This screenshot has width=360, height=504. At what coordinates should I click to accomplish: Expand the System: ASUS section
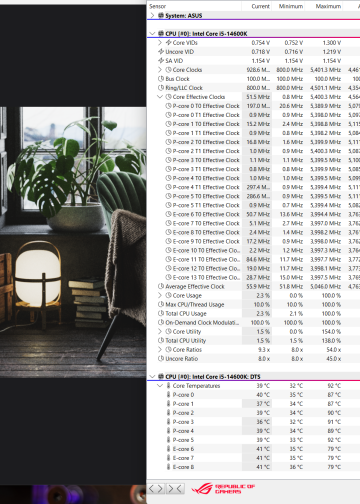tap(152, 15)
